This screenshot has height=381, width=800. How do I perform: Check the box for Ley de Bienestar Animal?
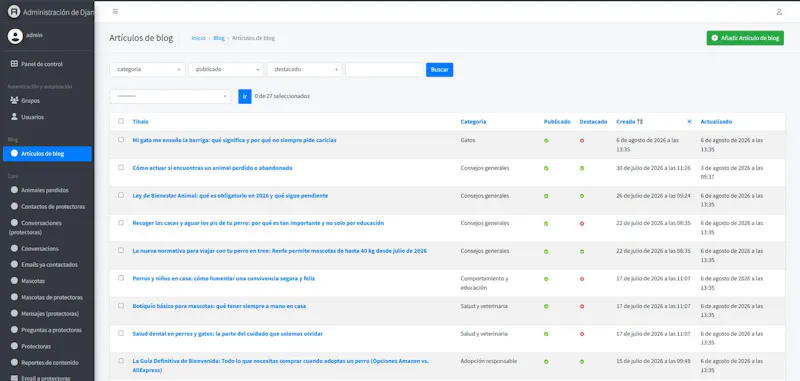tap(121, 195)
